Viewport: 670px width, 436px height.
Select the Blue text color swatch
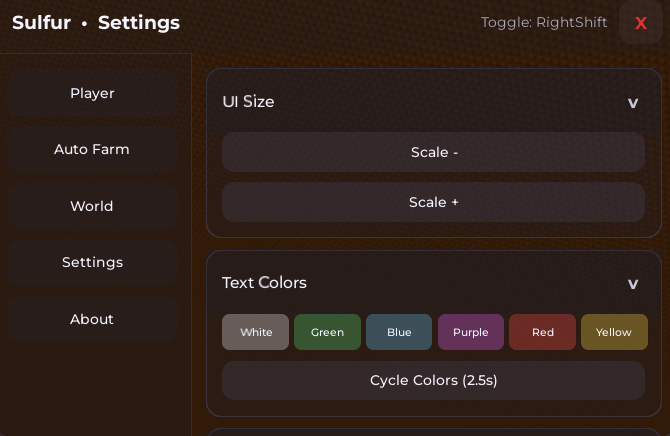pyautogui.click(x=399, y=332)
